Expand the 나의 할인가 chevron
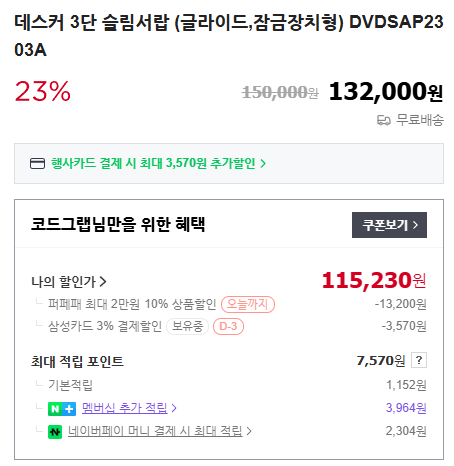 pos(103,282)
